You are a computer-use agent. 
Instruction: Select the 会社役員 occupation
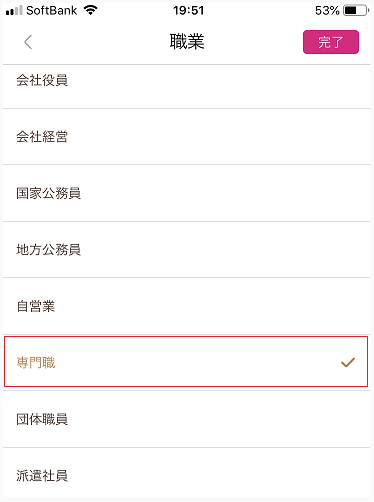(x=187, y=81)
